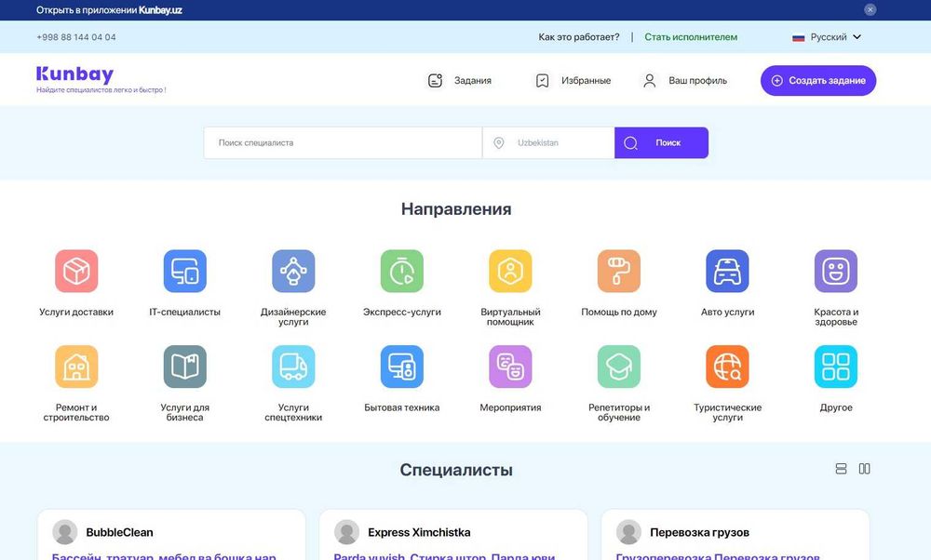Open the Услуги доставки category icon
Viewport: 931px width, 560px height.
[76, 271]
